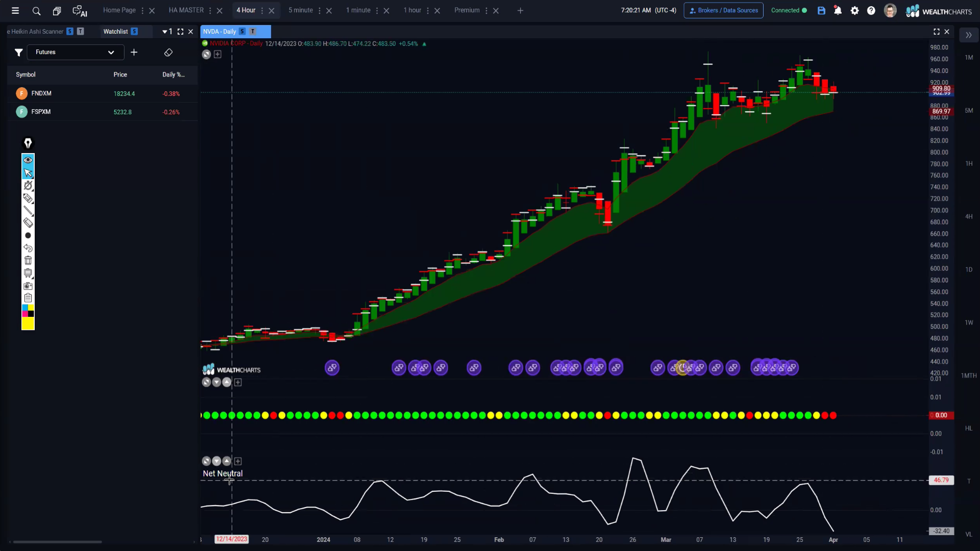
Task: Undo last drawing with the curved arrow
Action: (28, 248)
